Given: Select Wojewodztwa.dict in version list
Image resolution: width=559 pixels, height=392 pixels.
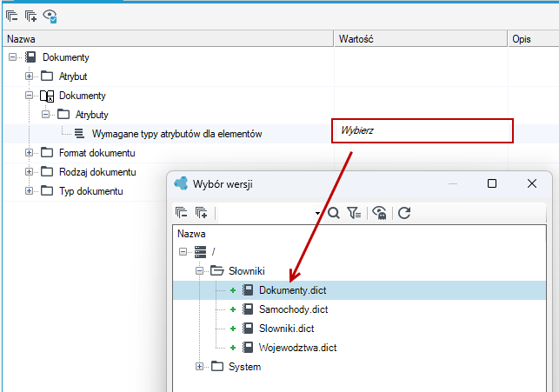Looking at the screenshot, I should (297, 348).
